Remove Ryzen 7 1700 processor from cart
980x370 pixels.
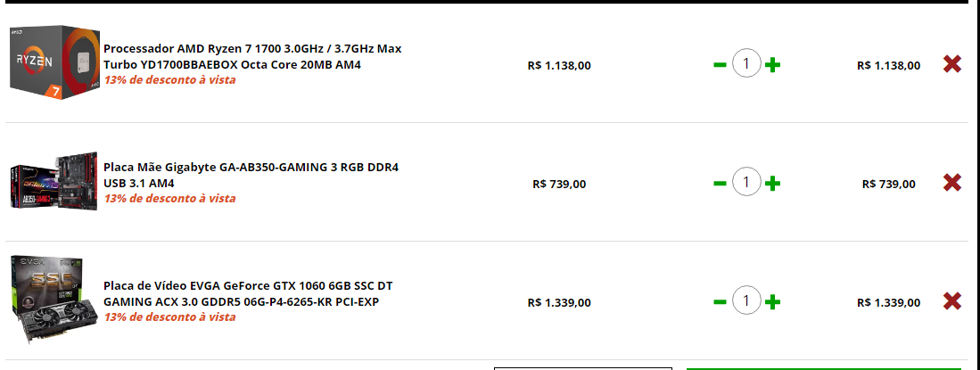951,64
